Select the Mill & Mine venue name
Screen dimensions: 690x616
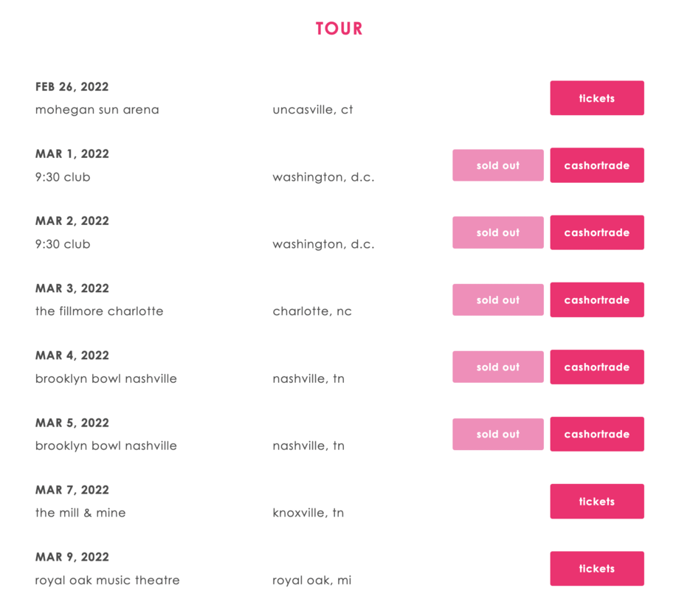(80, 513)
